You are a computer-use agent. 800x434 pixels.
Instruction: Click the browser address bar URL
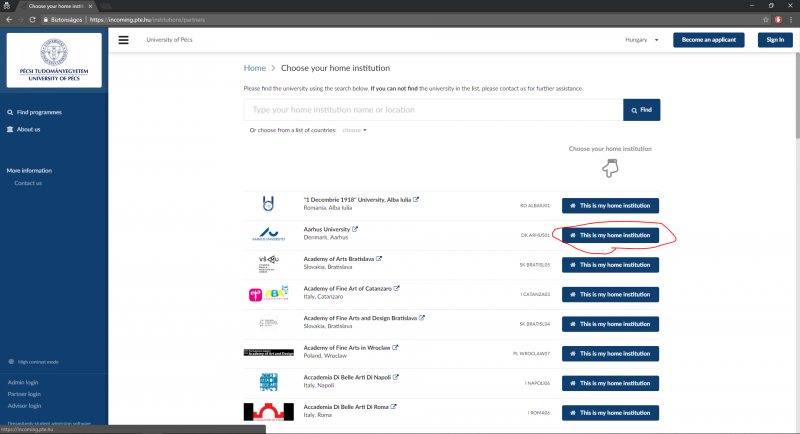147,19
